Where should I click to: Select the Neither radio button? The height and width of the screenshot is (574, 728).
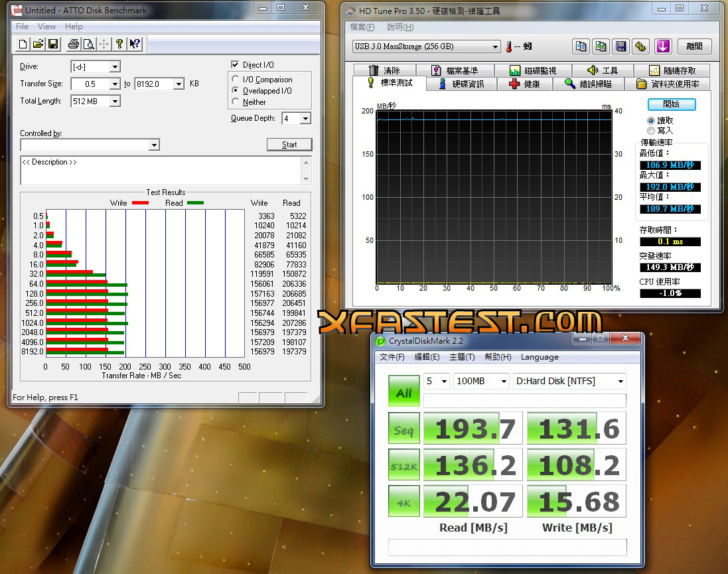coord(236,102)
